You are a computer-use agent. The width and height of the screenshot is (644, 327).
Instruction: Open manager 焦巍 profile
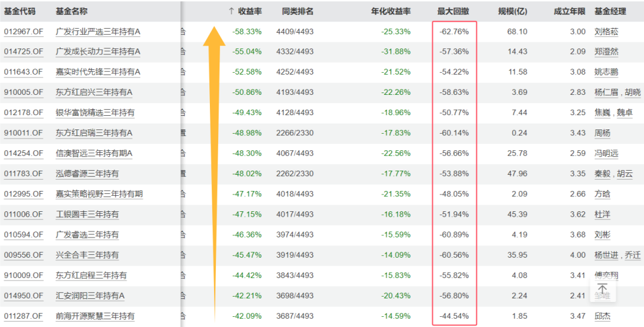[x=602, y=113]
